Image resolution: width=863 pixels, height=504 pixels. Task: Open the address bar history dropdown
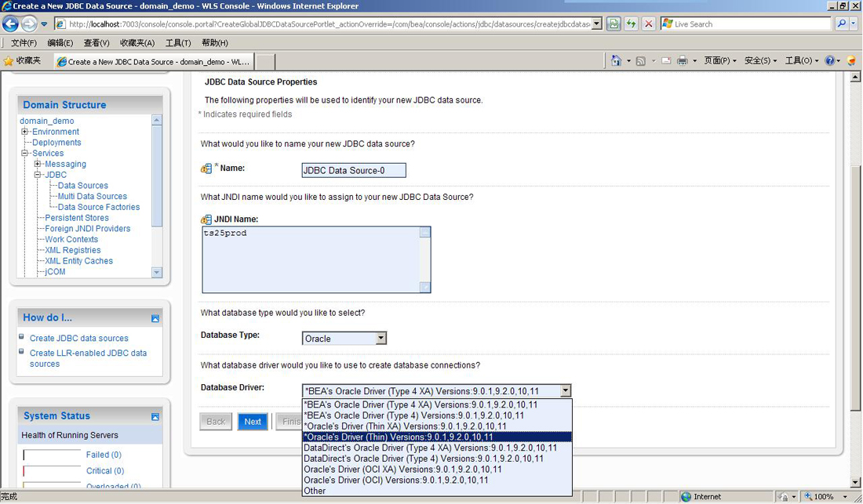click(596, 24)
